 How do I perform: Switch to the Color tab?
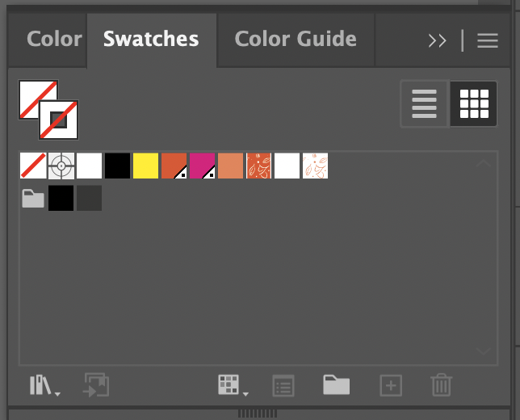tap(54, 39)
